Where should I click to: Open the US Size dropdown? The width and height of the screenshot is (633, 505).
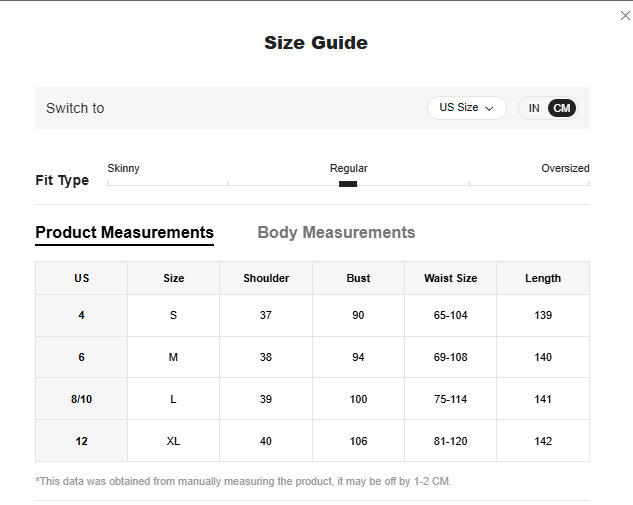click(466, 108)
